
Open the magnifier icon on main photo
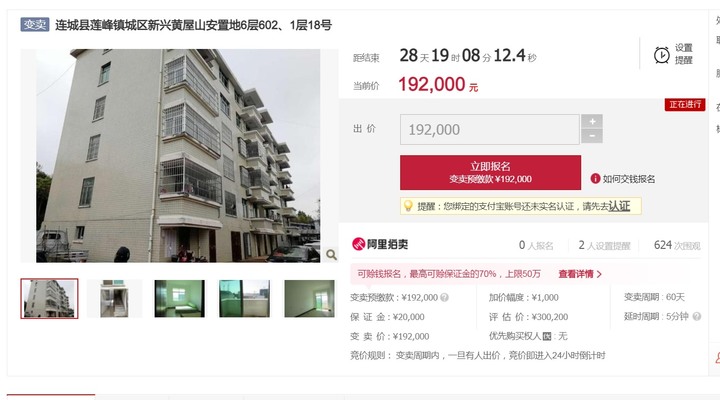[331, 254]
